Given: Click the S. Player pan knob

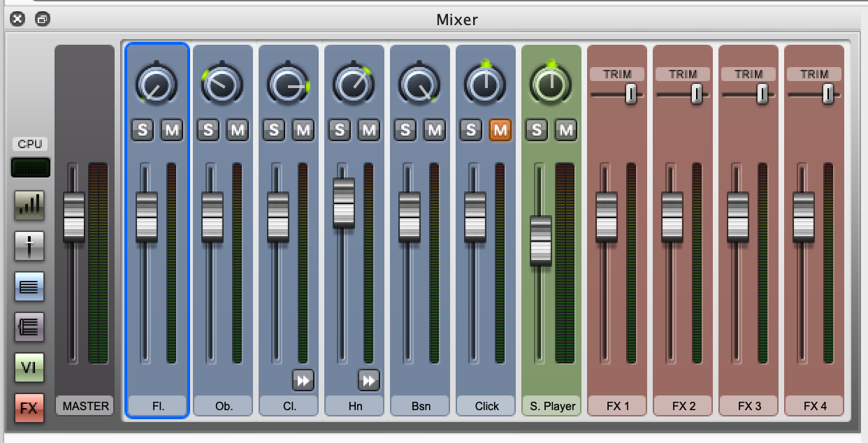Looking at the screenshot, I should click(551, 85).
